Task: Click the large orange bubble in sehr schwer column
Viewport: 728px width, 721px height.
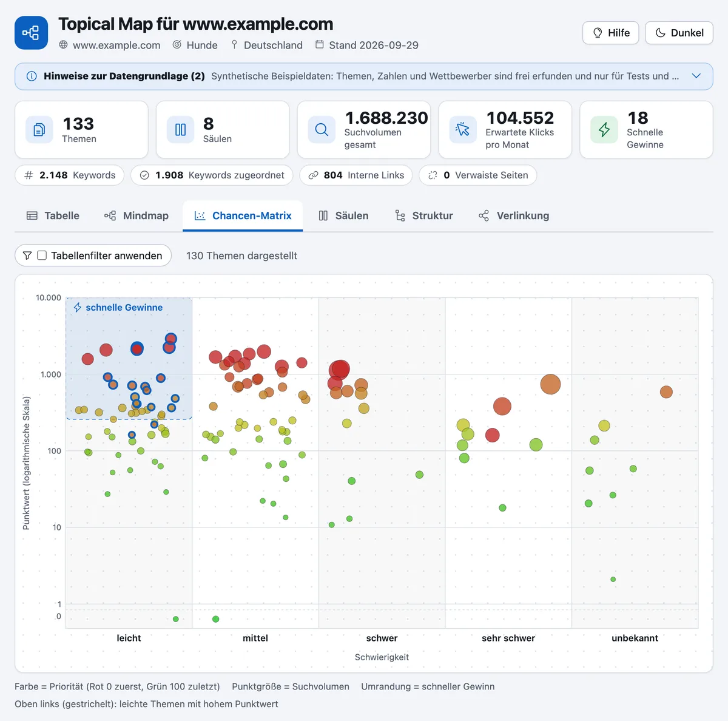Action: pyautogui.click(x=550, y=384)
